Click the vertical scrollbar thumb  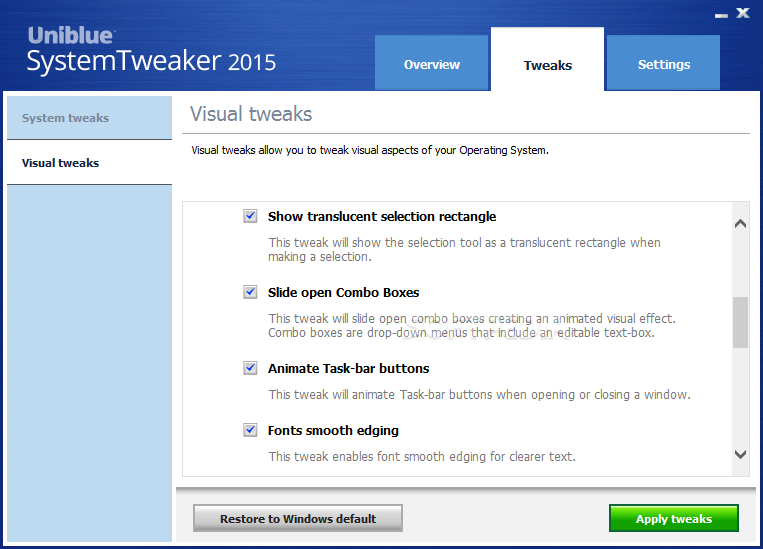[x=740, y=322]
